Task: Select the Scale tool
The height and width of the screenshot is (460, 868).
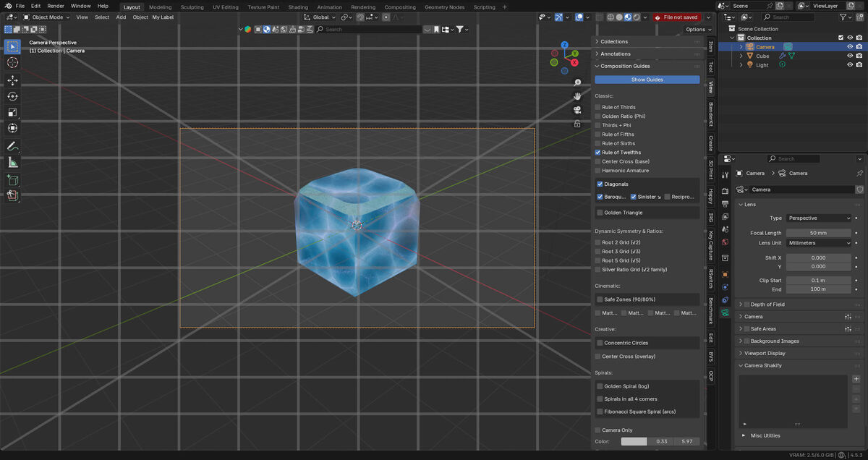Action: [x=12, y=112]
